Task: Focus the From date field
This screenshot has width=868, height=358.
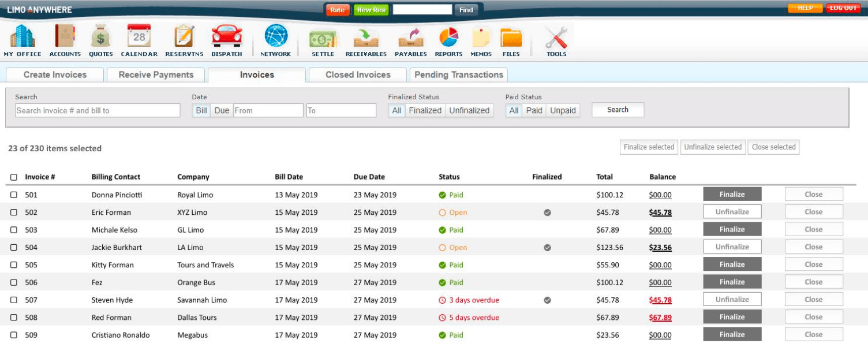Action: (x=268, y=110)
